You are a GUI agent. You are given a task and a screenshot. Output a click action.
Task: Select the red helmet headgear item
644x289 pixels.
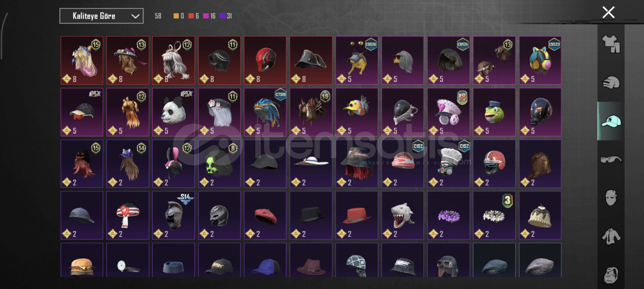pyautogui.click(x=265, y=60)
